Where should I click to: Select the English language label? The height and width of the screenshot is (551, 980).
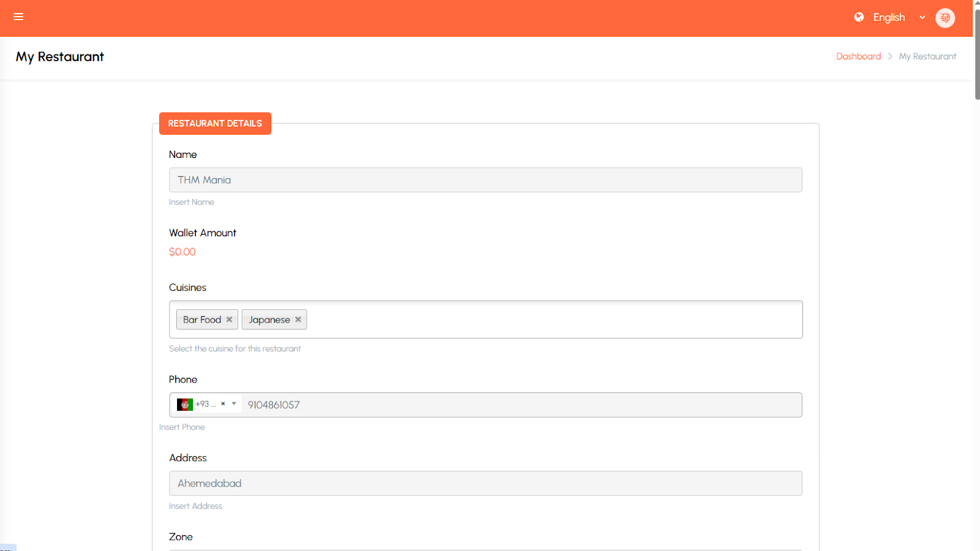point(889,18)
